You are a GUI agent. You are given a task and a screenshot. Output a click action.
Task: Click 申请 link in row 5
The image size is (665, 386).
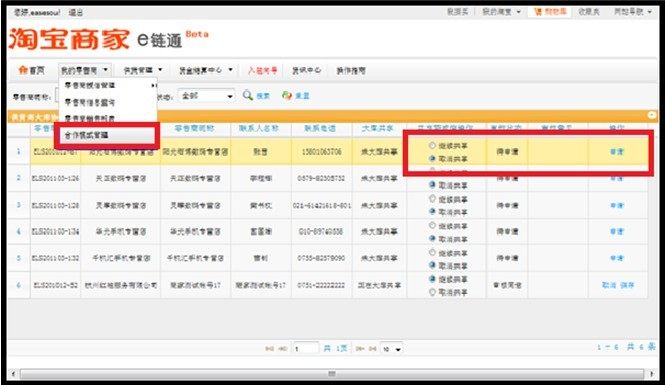(x=617, y=258)
